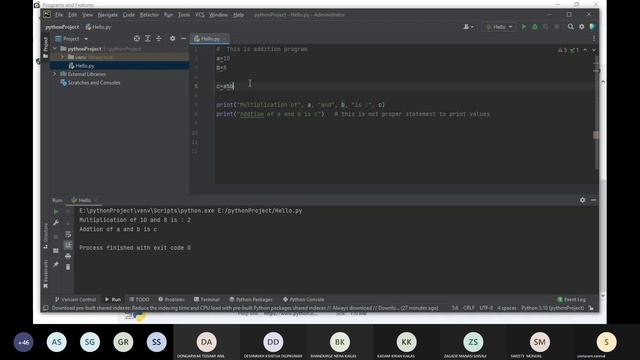Collapse the pythonProject tree node
Viewport: 640px width, 360px height.
(x=55, y=49)
